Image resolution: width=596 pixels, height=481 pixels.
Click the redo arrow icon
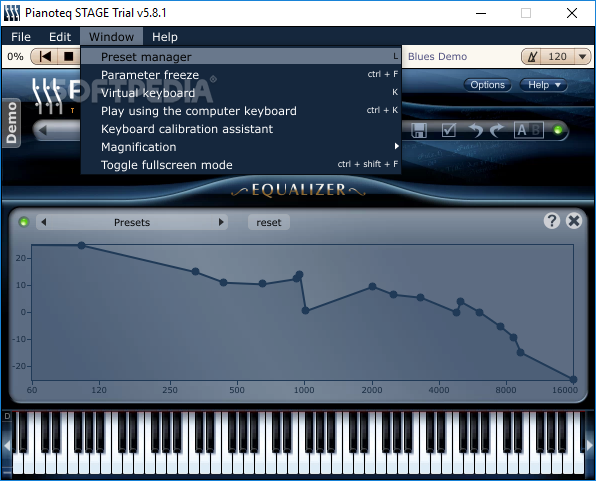coord(496,130)
